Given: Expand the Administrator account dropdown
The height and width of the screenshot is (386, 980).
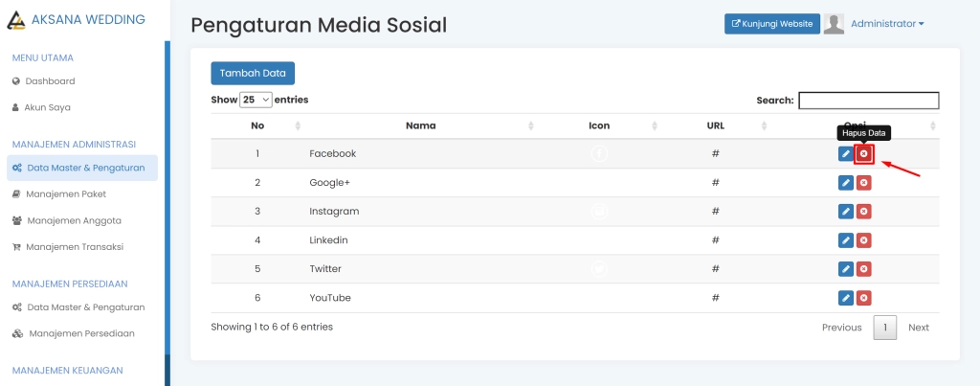Looking at the screenshot, I should click(886, 24).
